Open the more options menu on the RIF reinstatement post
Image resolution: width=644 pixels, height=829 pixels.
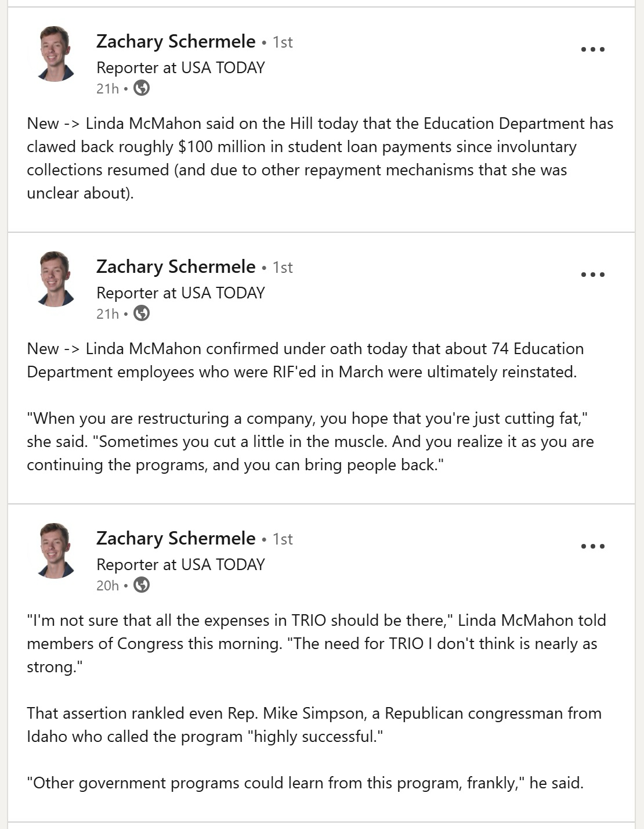[592, 275]
